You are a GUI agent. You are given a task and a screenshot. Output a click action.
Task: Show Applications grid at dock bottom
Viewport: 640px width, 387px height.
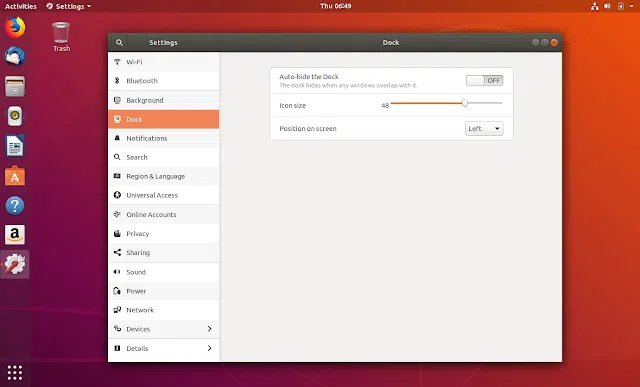15,372
